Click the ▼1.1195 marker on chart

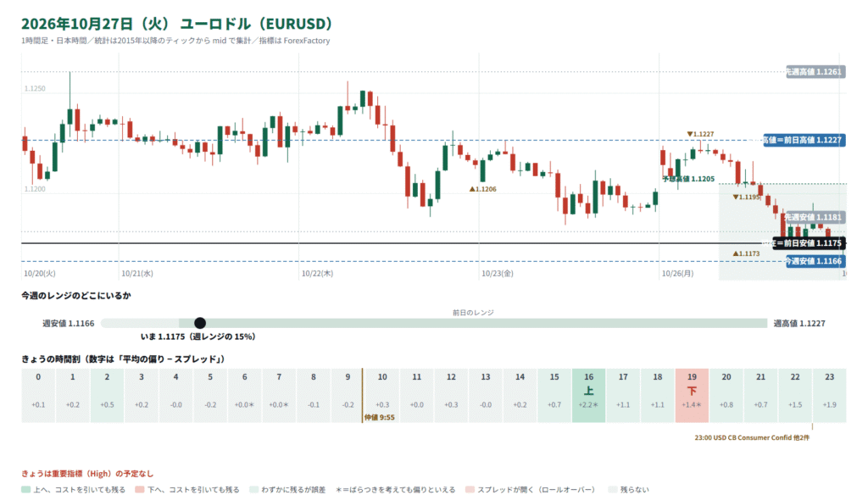tap(746, 197)
